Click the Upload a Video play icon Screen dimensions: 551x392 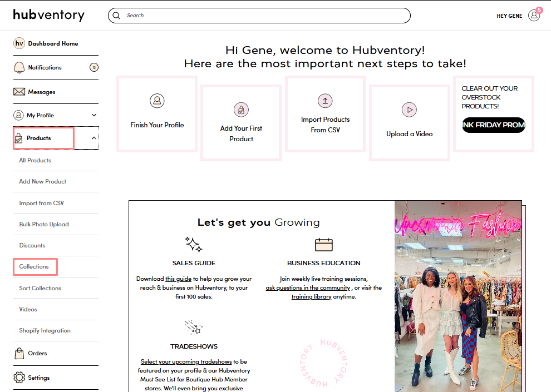[x=410, y=110]
